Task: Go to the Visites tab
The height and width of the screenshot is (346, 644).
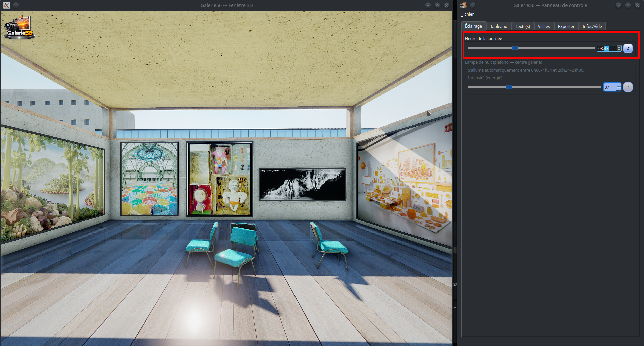Action: [544, 27]
